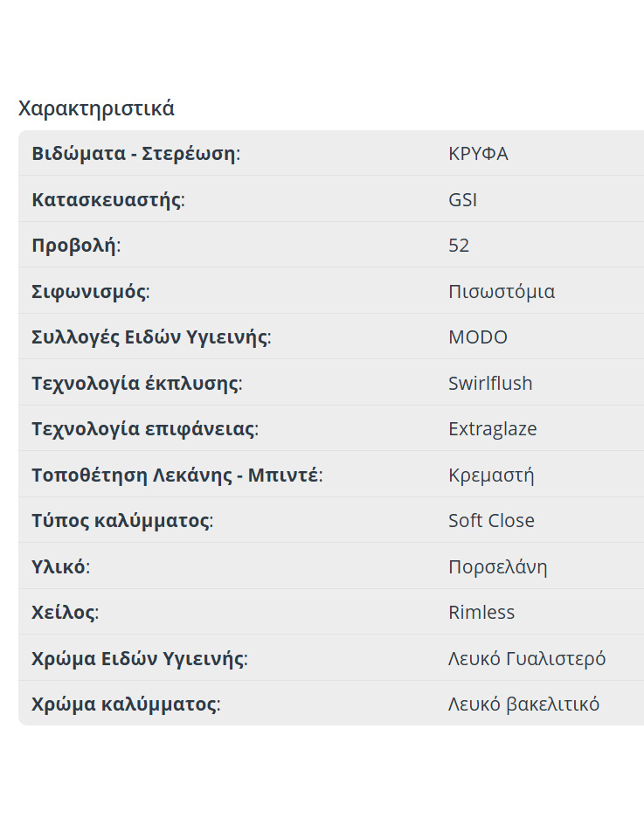Click the Κρεμαστή placement value
Image resolution: width=644 pixels, height=819 pixels.
pos(490,475)
